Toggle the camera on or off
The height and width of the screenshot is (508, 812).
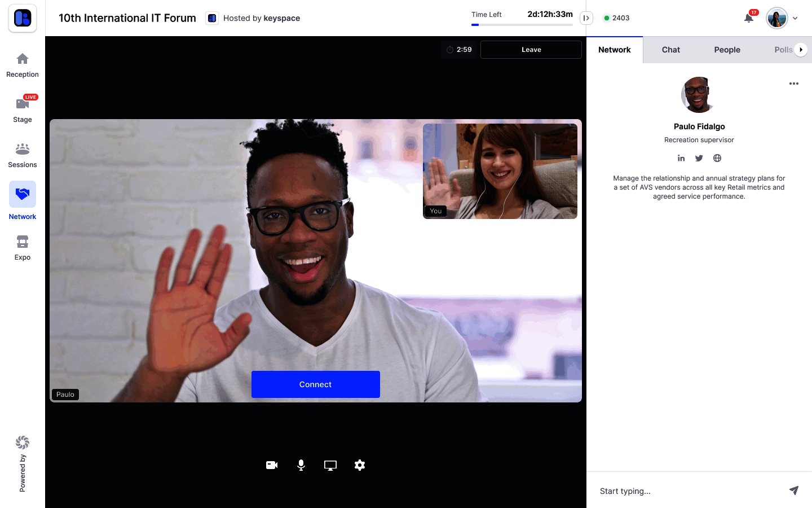[x=272, y=465]
